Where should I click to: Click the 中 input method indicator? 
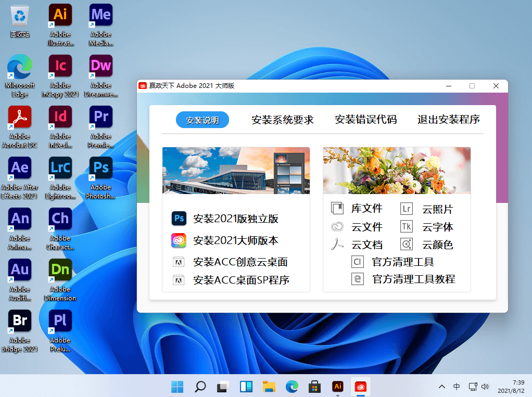(457, 387)
